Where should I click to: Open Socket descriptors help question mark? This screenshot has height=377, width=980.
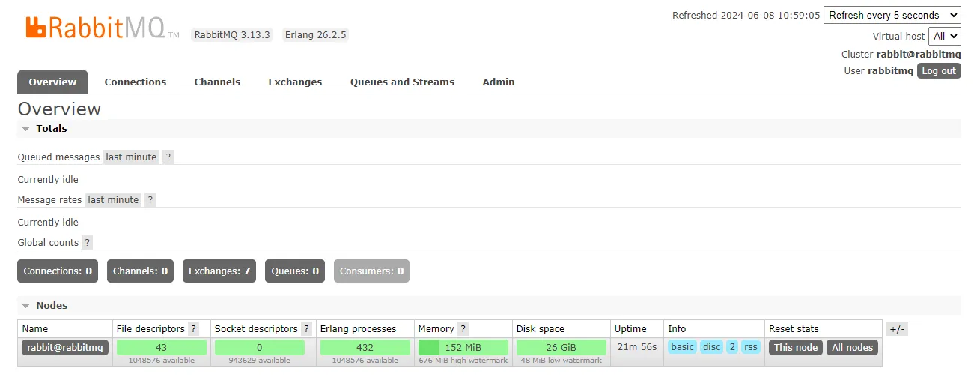(306, 329)
